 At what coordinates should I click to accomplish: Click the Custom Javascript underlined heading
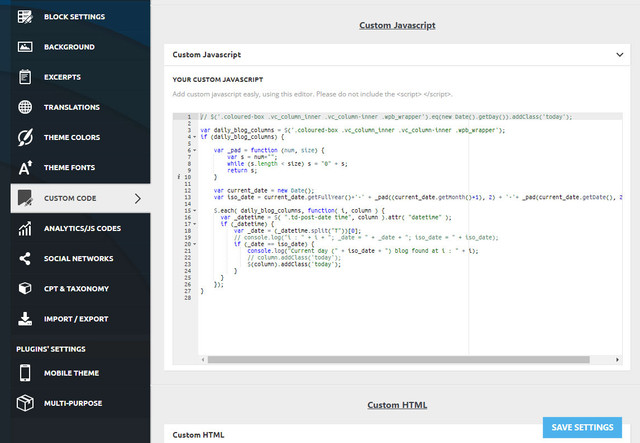[397, 25]
